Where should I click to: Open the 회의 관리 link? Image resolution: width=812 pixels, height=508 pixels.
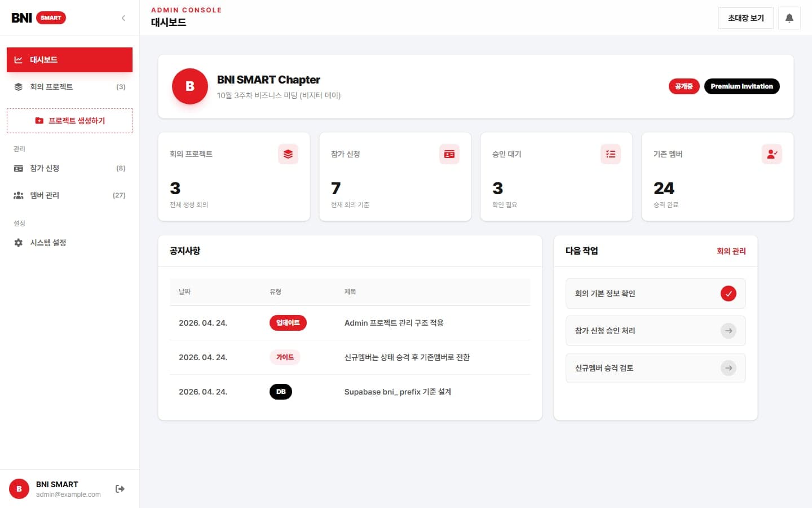[x=731, y=251]
